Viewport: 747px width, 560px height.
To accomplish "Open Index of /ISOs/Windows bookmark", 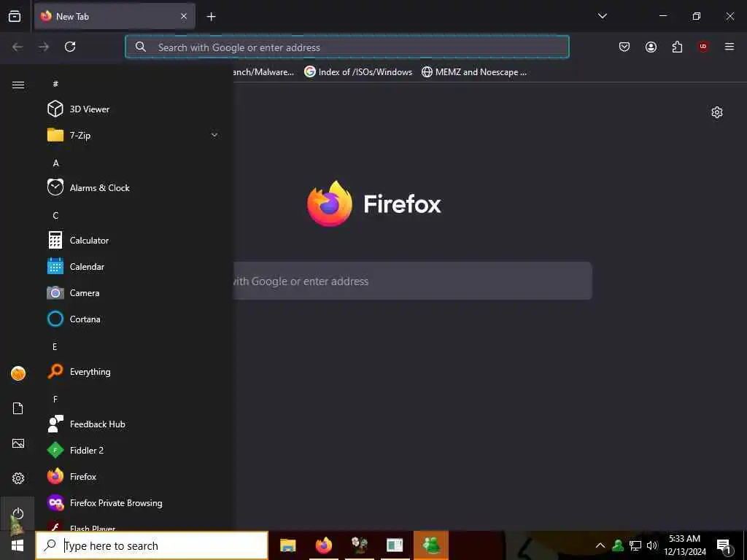I will tap(358, 72).
